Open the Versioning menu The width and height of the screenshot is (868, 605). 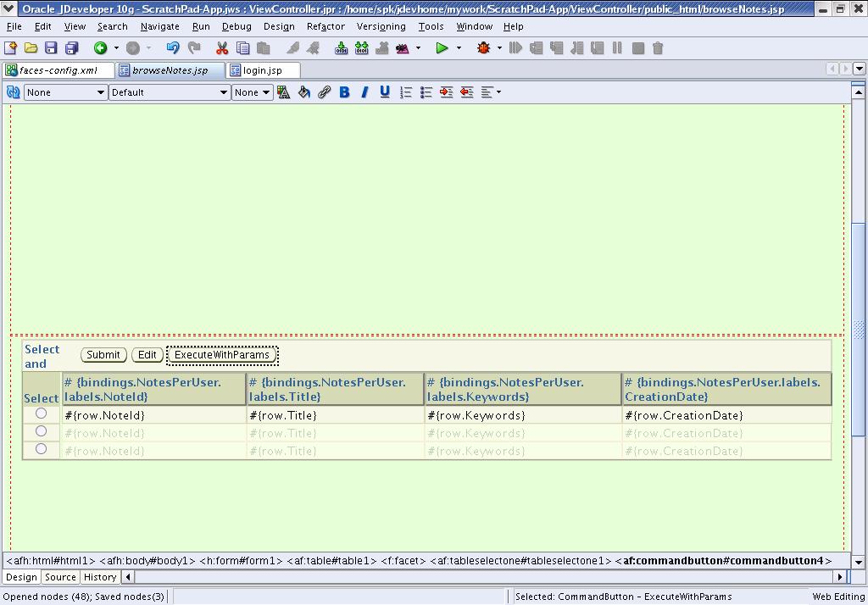coord(381,26)
